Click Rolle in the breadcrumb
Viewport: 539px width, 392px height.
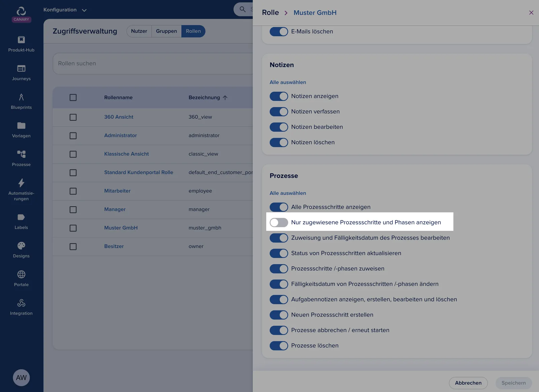[x=271, y=12]
